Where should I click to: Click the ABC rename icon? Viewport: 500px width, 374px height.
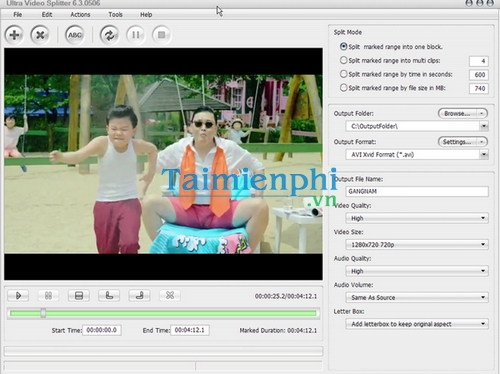click(75, 35)
